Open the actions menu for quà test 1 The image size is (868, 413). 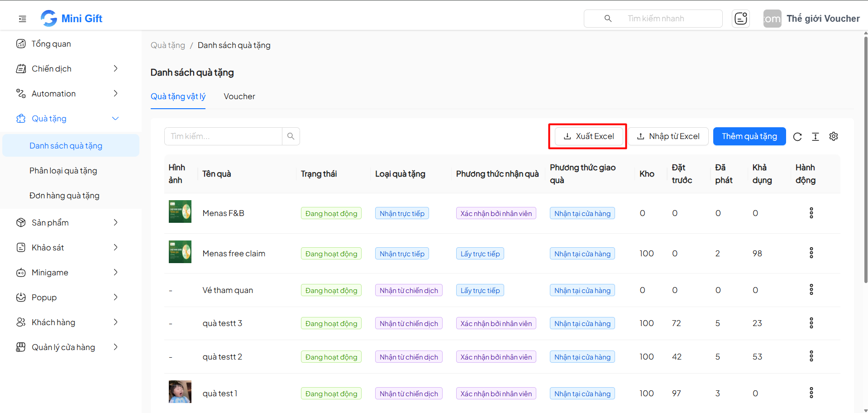[811, 393]
